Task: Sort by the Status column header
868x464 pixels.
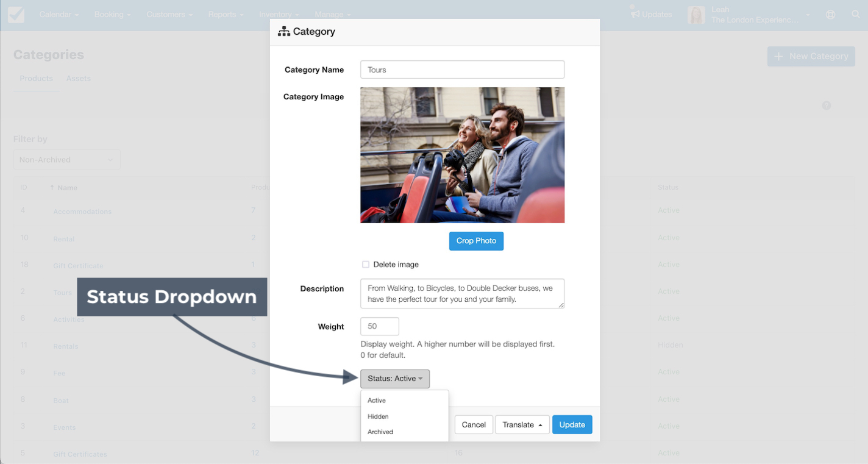Action: 668,187
